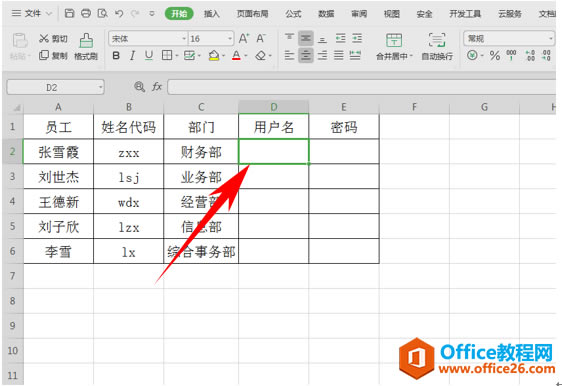Toggle align text right
Viewport: 562px width, 386px height.
[322, 55]
